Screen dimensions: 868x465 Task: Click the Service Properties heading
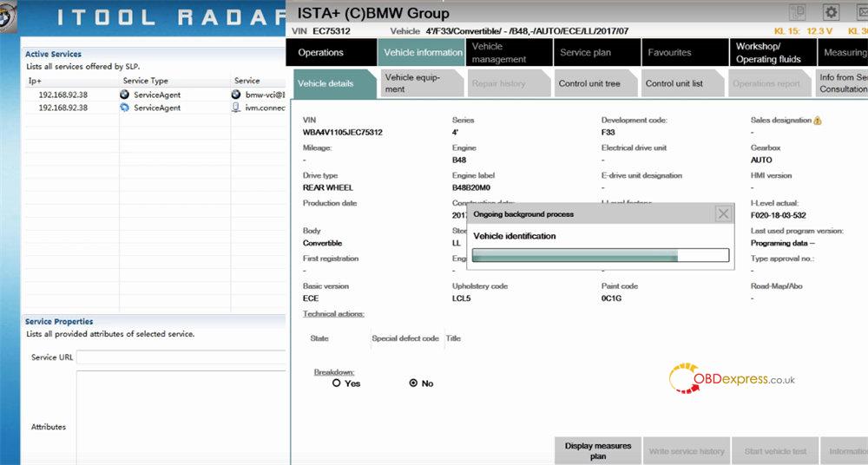click(59, 322)
